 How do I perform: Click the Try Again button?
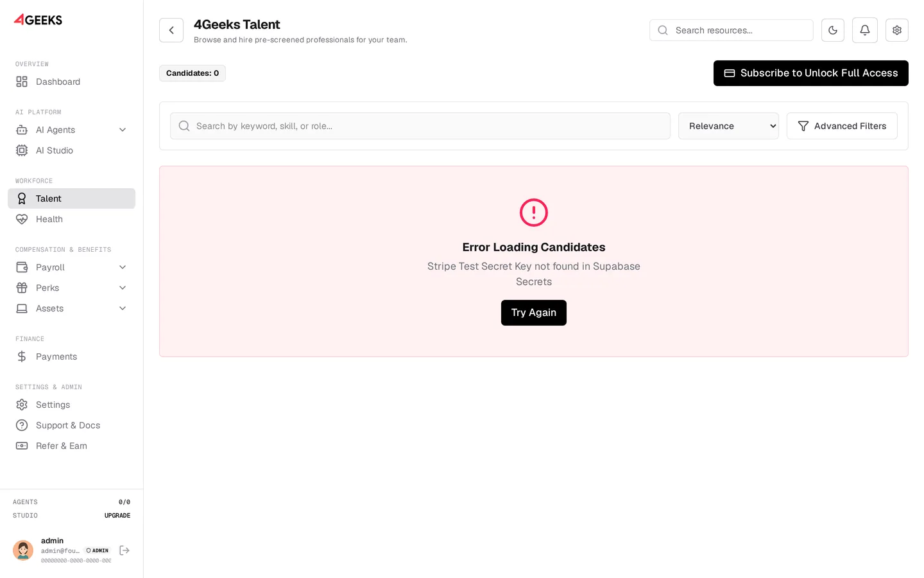tap(534, 313)
